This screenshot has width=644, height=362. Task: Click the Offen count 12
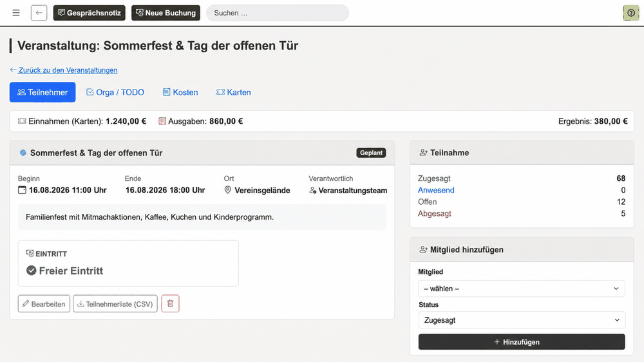(x=621, y=202)
